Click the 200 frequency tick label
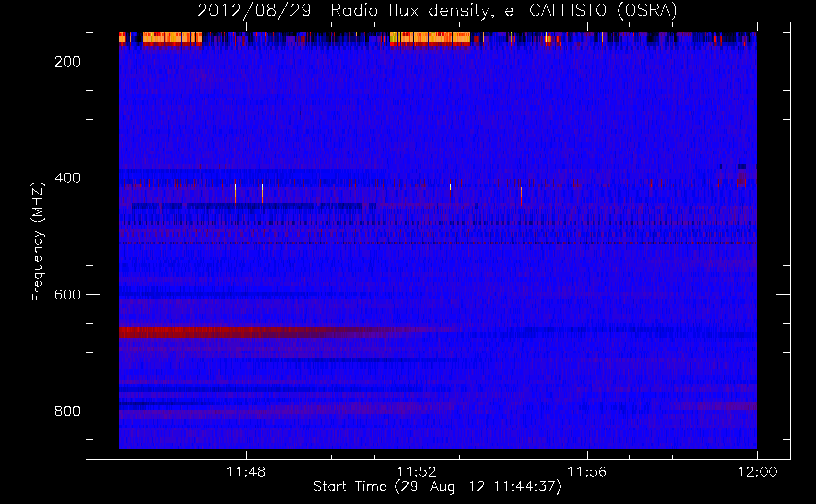Image resolution: width=816 pixels, height=504 pixels. click(68, 61)
